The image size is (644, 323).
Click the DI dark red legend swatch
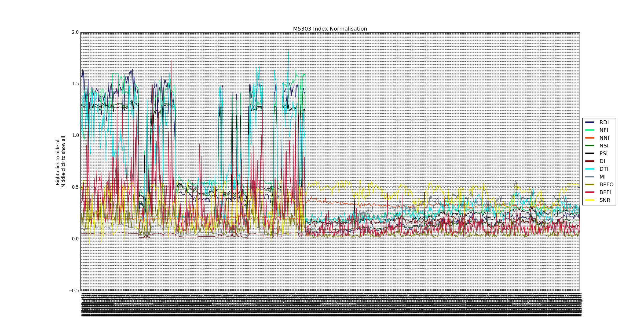(x=590, y=161)
